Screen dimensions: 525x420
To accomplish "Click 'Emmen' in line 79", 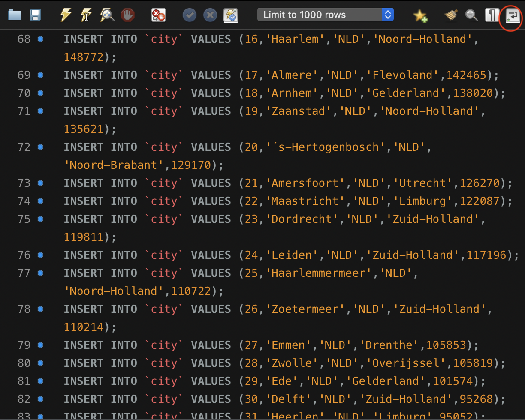I will click(x=288, y=345).
